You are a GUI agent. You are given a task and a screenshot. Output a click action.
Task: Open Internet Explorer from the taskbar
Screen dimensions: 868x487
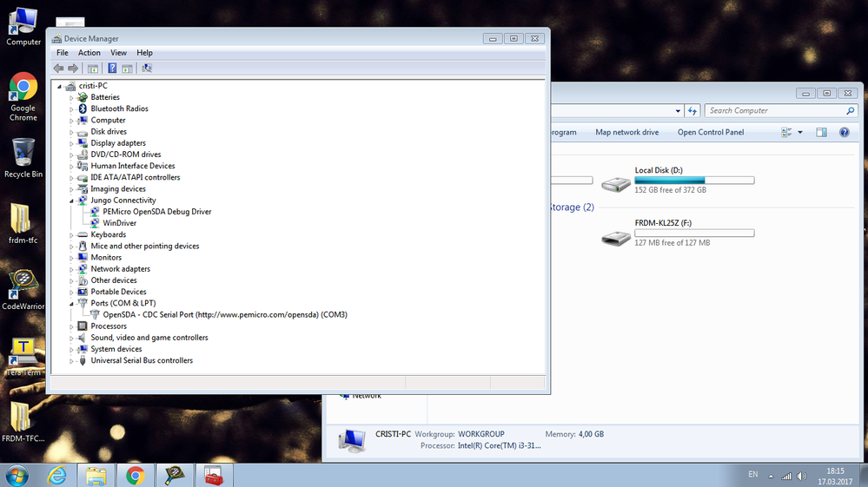coord(57,476)
